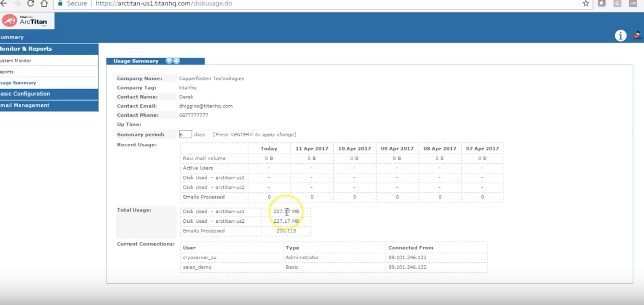Click the browser forward arrow
The image size is (644, 305).
click(x=17, y=3)
